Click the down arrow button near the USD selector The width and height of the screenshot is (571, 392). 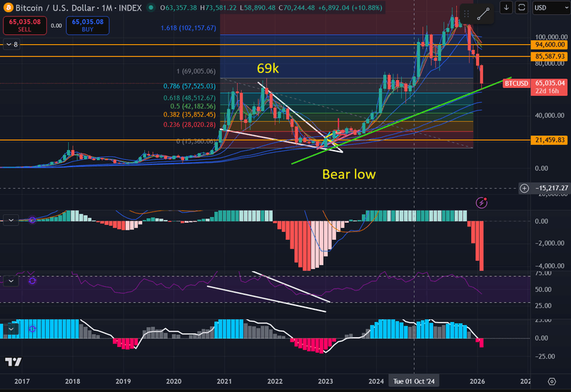[506, 7]
